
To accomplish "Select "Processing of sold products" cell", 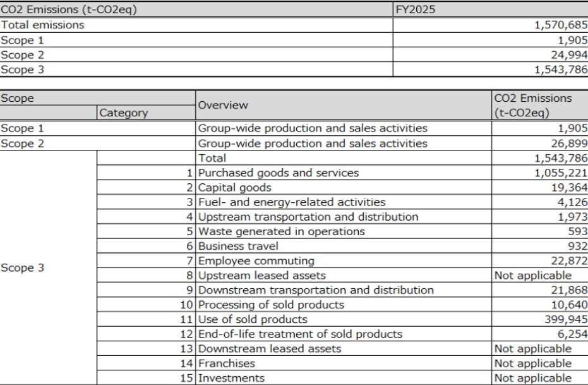I will pyautogui.click(x=344, y=304).
